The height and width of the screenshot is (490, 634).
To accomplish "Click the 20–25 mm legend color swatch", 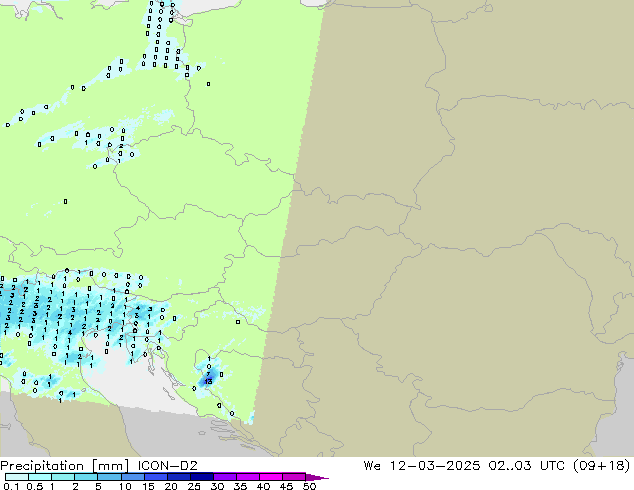I will tap(178, 477).
